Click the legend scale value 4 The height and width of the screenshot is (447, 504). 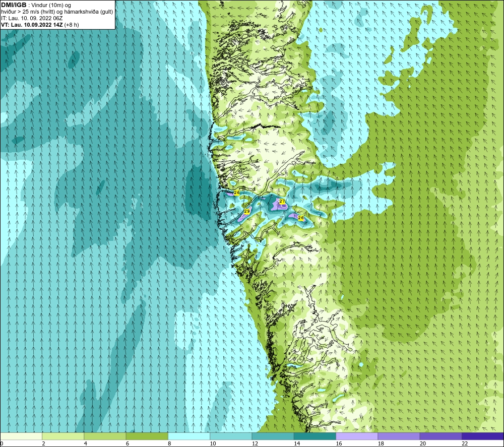[86, 443]
